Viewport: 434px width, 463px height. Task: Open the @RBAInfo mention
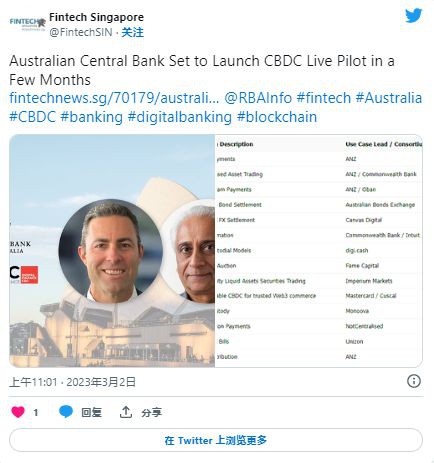tap(258, 98)
